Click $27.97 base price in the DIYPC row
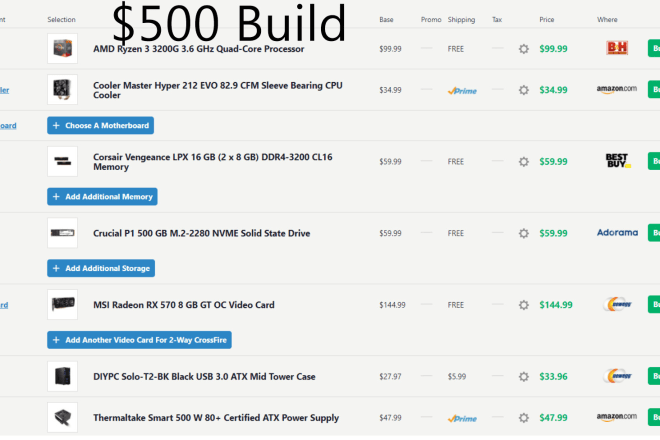The width and height of the screenshot is (660, 440). [x=390, y=376]
